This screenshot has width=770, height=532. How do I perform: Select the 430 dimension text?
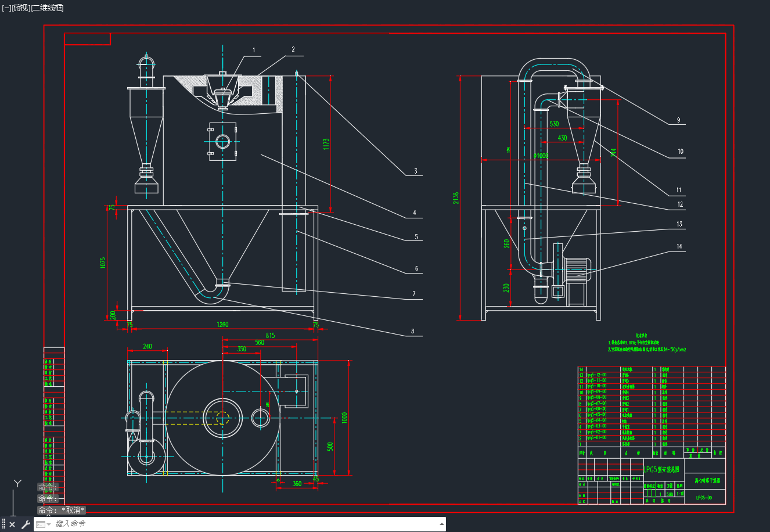pos(562,138)
